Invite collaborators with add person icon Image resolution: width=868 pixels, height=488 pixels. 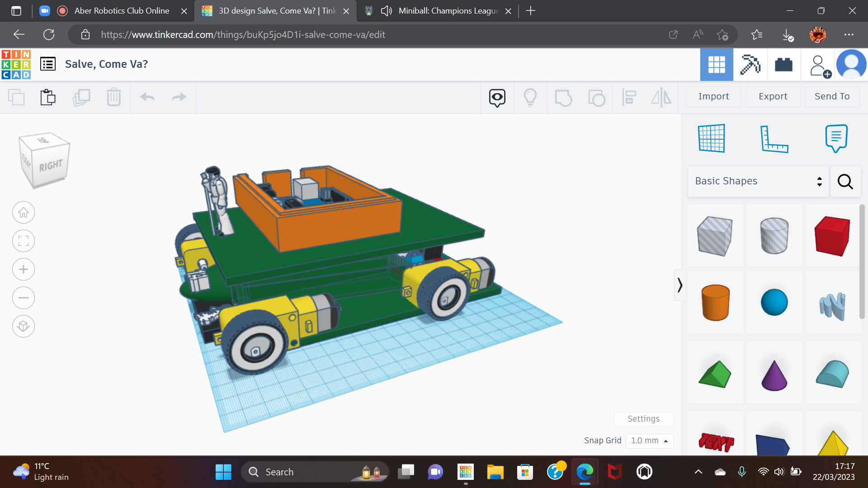(820, 66)
